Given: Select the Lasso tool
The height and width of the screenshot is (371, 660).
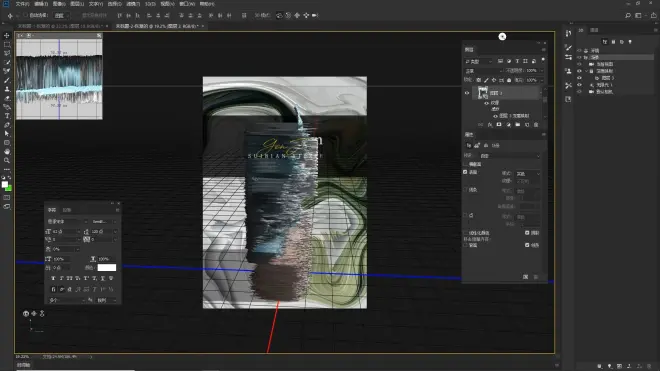Looking at the screenshot, I should click(7, 53).
